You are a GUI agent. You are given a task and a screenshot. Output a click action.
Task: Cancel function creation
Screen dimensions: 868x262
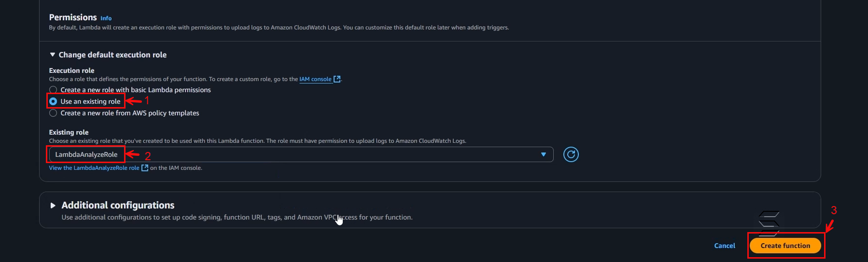[x=725, y=246]
